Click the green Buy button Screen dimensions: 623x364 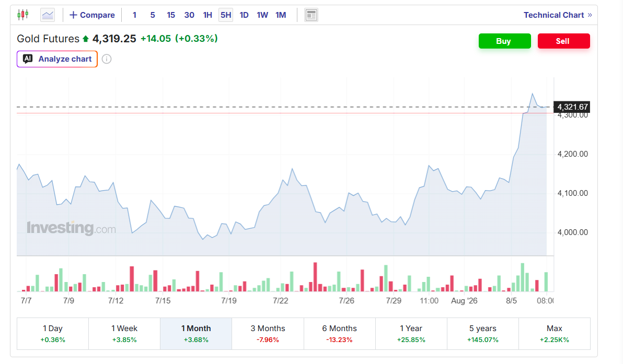504,41
